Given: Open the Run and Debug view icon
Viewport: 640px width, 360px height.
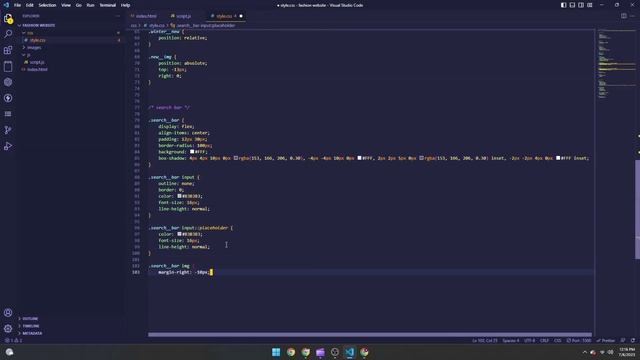Looking at the screenshot, I should pyautogui.click(x=8, y=146).
